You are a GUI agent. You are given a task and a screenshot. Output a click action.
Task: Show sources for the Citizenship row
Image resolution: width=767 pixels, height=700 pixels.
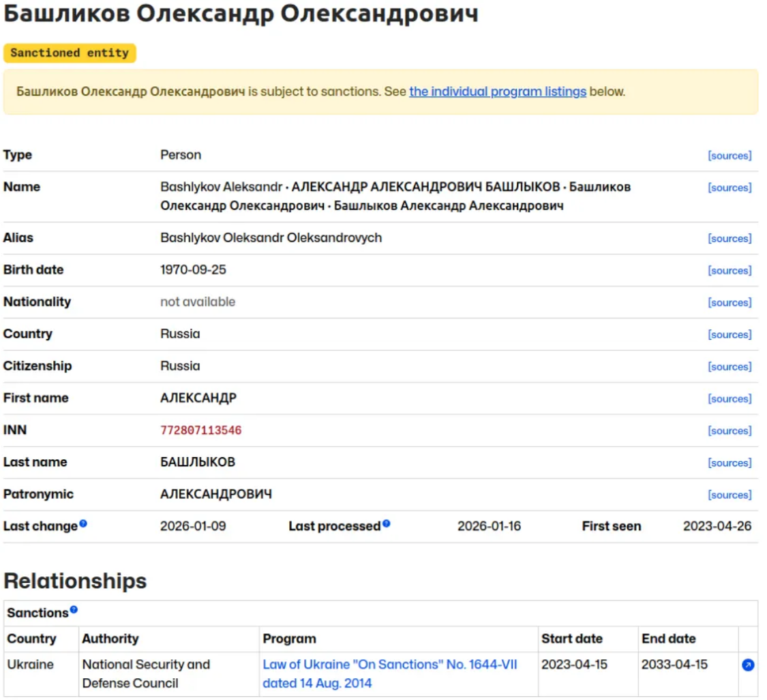pyautogui.click(x=729, y=367)
